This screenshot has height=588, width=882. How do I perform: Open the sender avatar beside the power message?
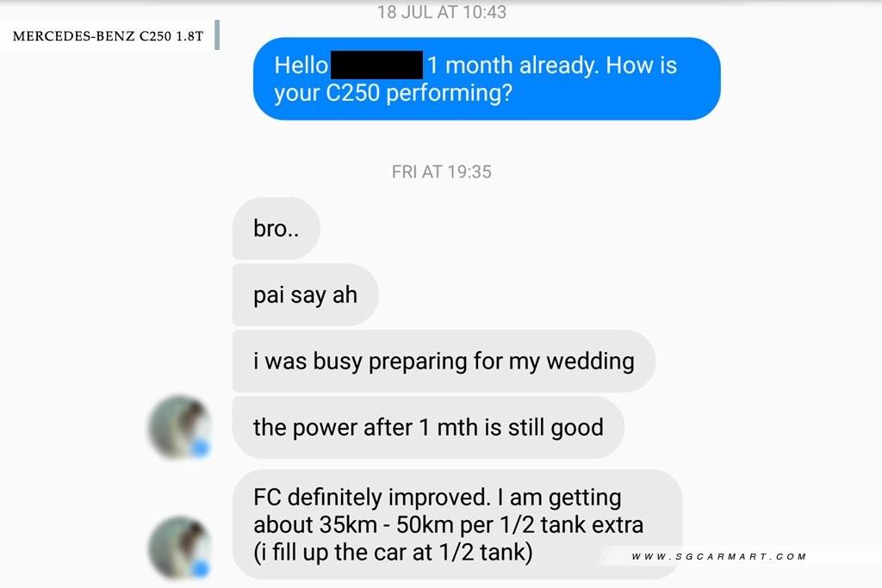tap(179, 427)
